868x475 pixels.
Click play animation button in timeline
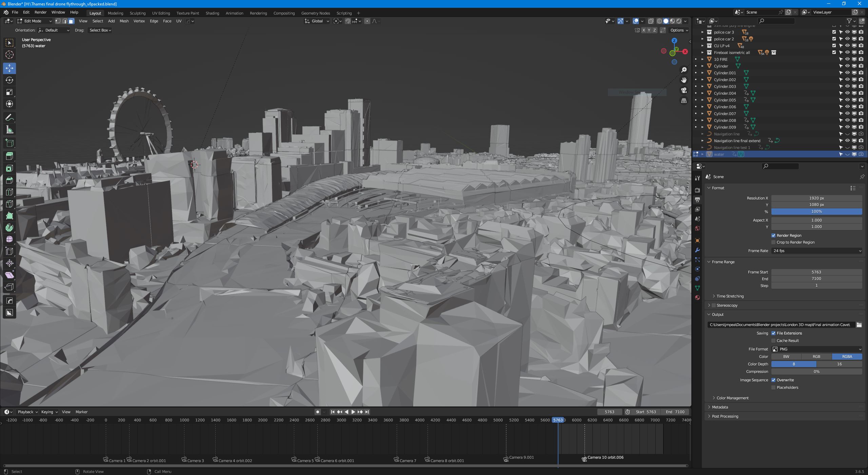(353, 412)
